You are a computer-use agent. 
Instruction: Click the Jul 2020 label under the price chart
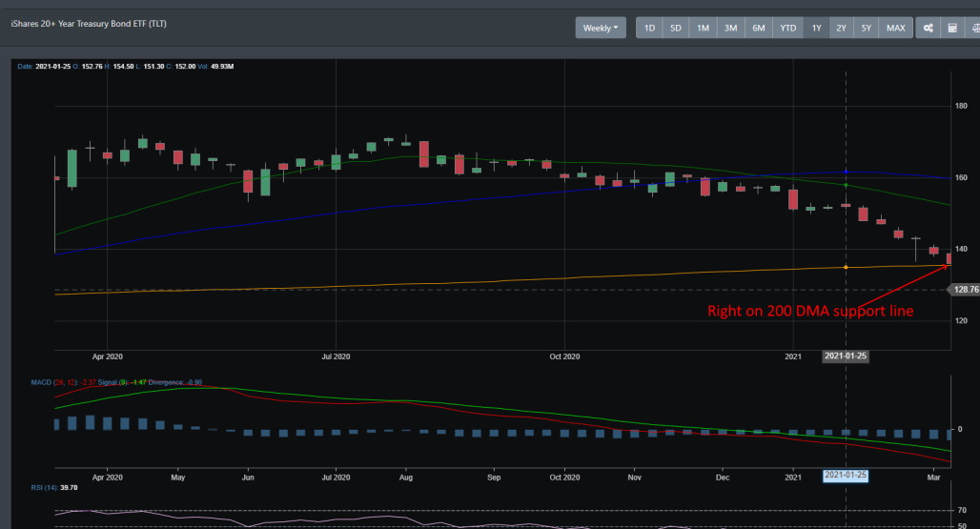point(336,356)
